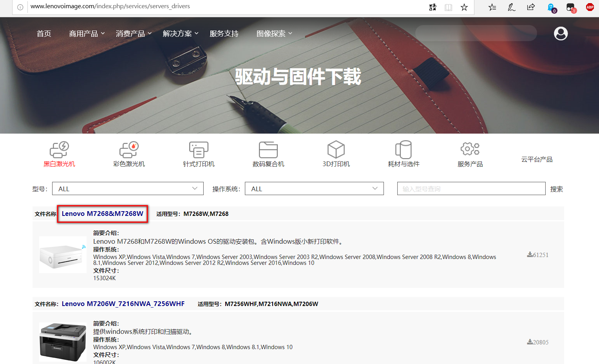This screenshot has width=599, height=364.
Task: Click the 提供windows系统打印和扫描驱动 description
Action: 143,331
